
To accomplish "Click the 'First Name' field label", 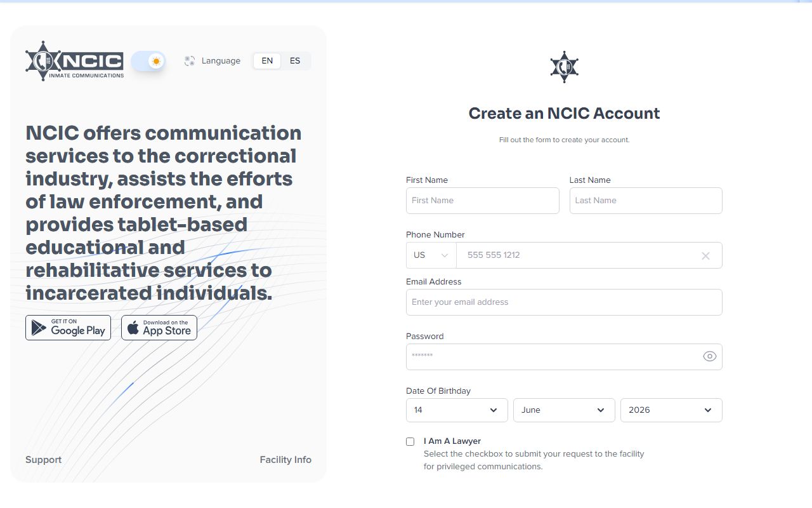I will [x=427, y=180].
